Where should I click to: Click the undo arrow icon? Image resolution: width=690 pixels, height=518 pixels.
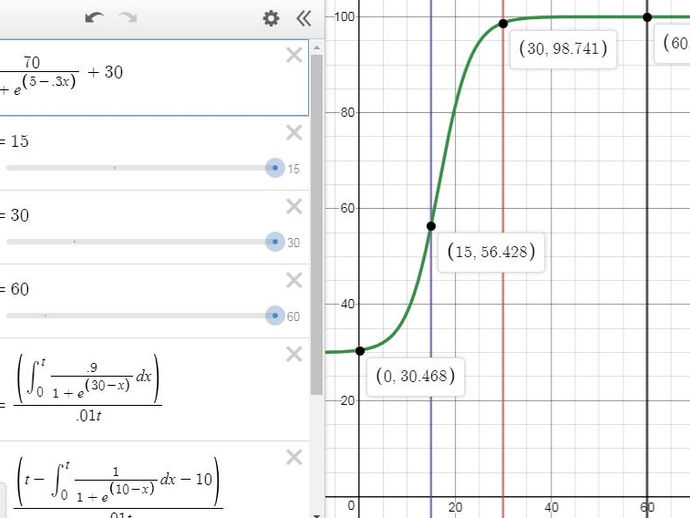(x=94, y=18)
